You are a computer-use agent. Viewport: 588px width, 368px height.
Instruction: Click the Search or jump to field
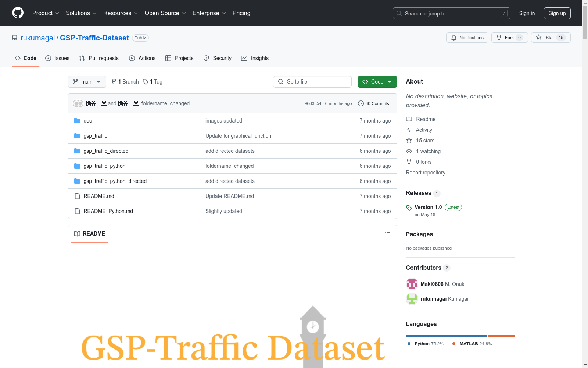pyautogui.click(x=452, y=13)
